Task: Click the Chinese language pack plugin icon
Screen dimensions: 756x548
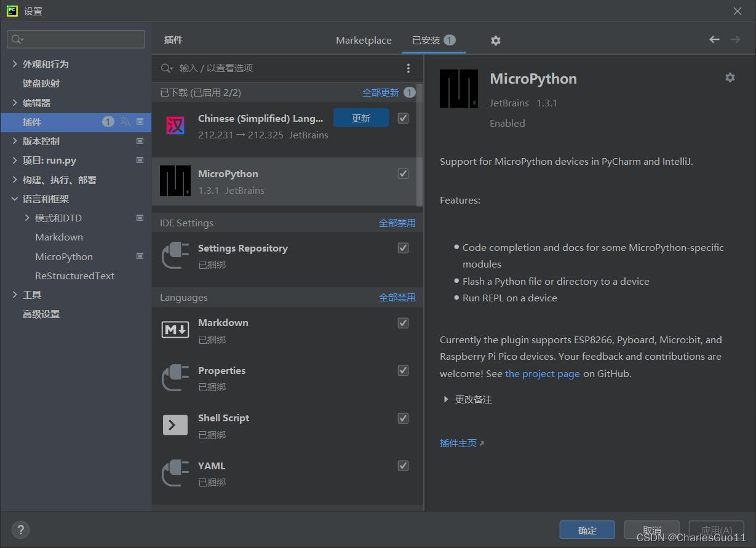Action: tap(175, 126)
